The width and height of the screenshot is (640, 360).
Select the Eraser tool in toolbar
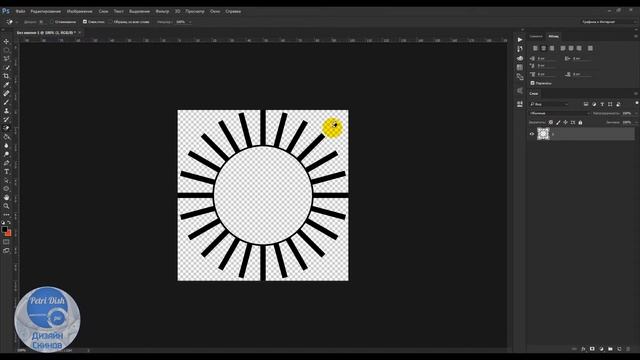coord(6,128)
